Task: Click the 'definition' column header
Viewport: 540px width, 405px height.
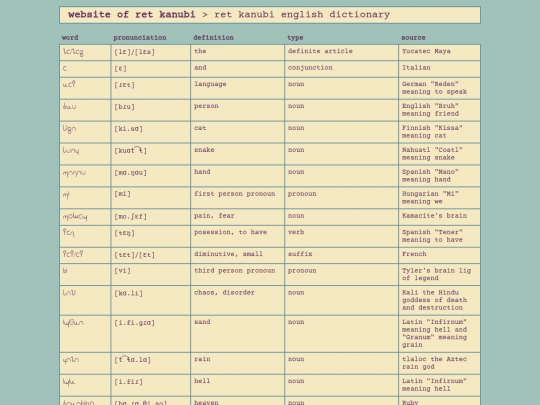Action: coord(214,38)
